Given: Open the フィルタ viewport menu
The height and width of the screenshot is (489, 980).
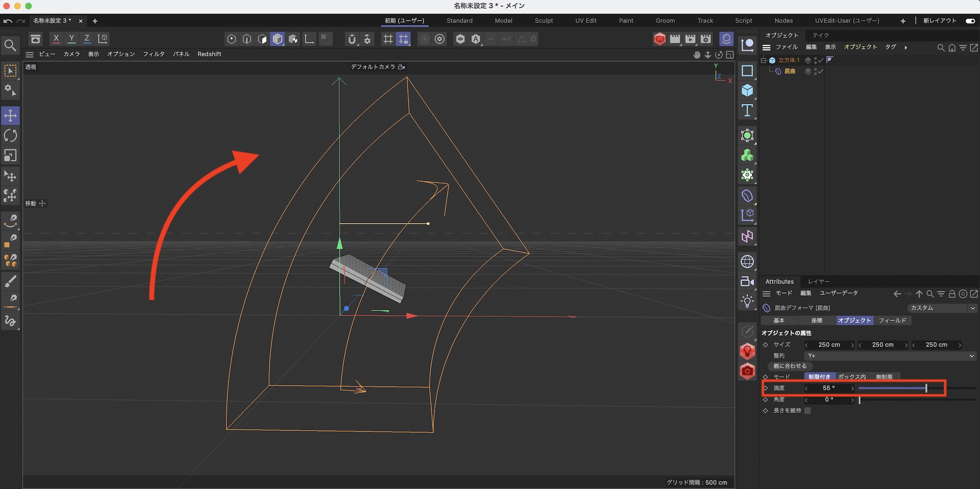Looking at the screenshot, I should point(153,54).
